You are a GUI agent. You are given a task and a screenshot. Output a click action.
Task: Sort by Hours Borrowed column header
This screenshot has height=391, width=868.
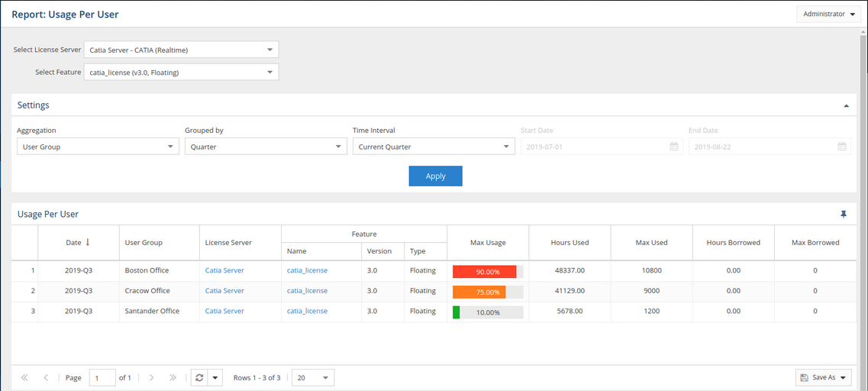734,243
